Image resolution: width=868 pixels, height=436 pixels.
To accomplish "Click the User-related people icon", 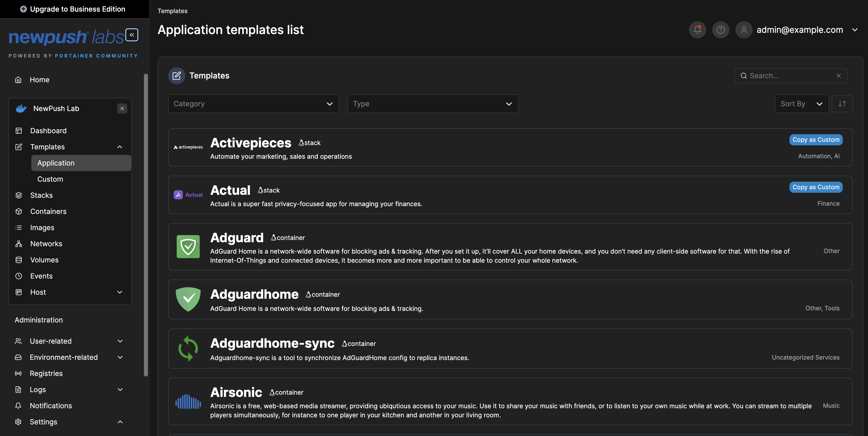I will (18, 341).
